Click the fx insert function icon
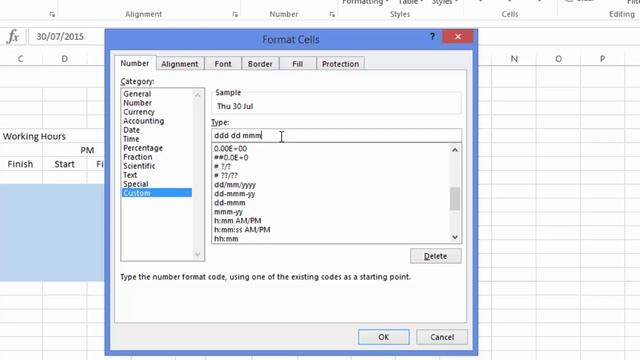Screen dimensions: 640x360 13,37
